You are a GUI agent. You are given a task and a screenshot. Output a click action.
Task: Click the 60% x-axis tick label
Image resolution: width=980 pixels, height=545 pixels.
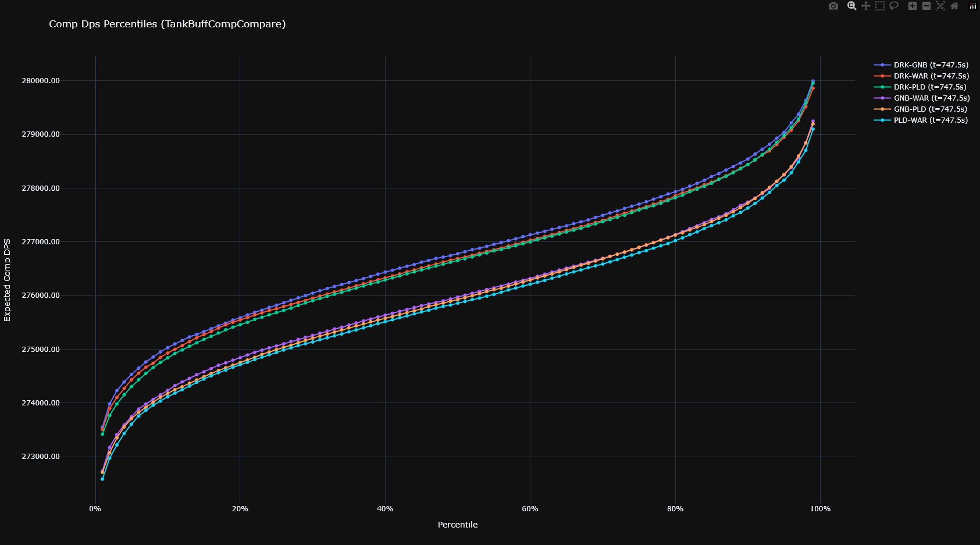click(x=530, y=509)
